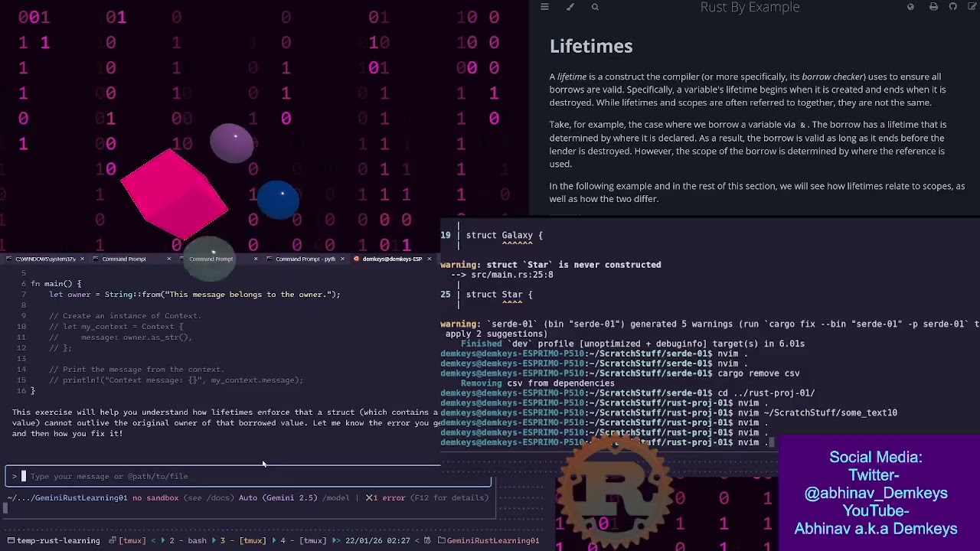Viewport: 980px width, 551px height.
Task: Click 'nvim ~/ScratchStuff/some_text10' command line
Action: click(669, 413)
